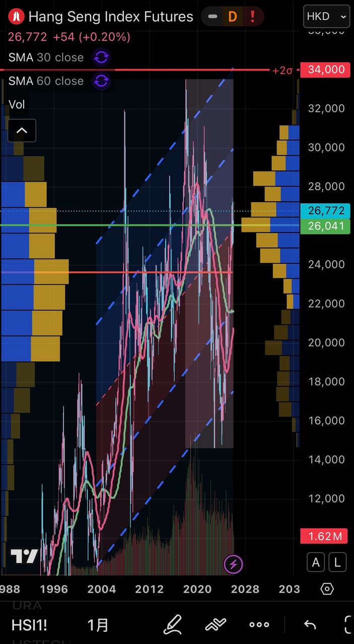
Task: Select the SMA 60 close indicator label
Action: (46, 81)
